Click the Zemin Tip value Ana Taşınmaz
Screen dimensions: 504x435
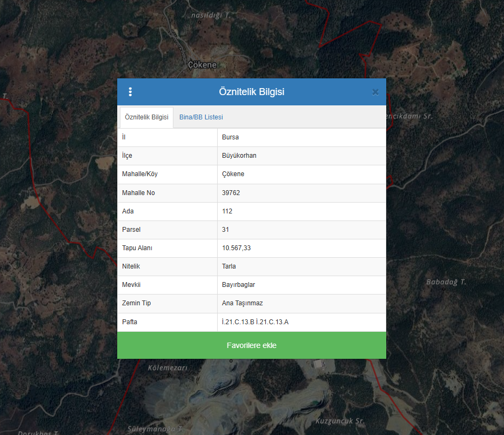(242, 303)
